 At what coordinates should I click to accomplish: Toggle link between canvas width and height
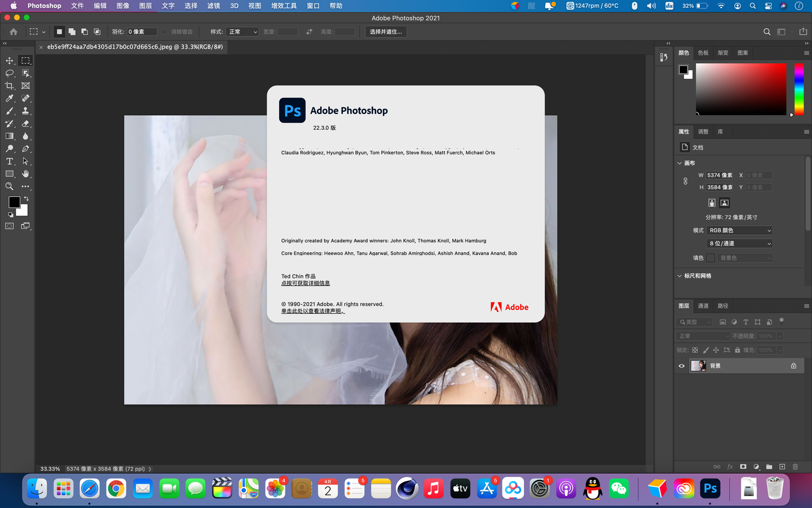pos(685,181)
